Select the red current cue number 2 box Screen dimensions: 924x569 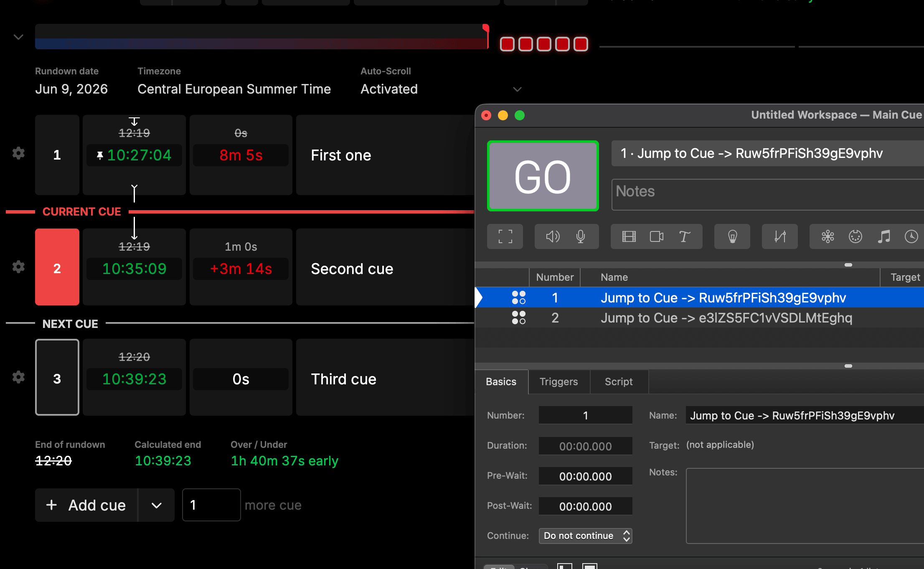click(57, 267)
